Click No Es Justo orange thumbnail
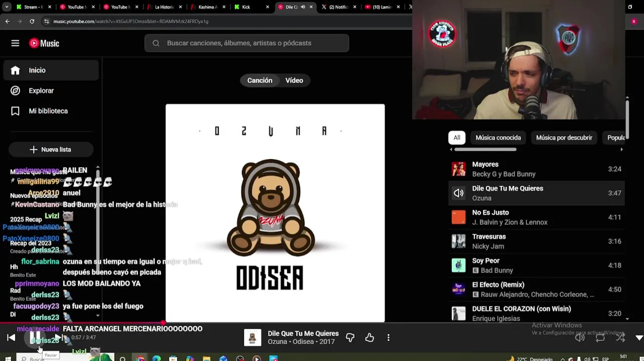This screenshot has height=361, width=644. tap(458, 217)
